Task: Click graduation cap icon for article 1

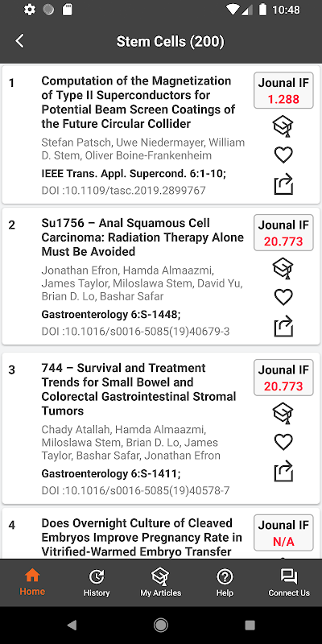Action: click(x=283, y=126)
